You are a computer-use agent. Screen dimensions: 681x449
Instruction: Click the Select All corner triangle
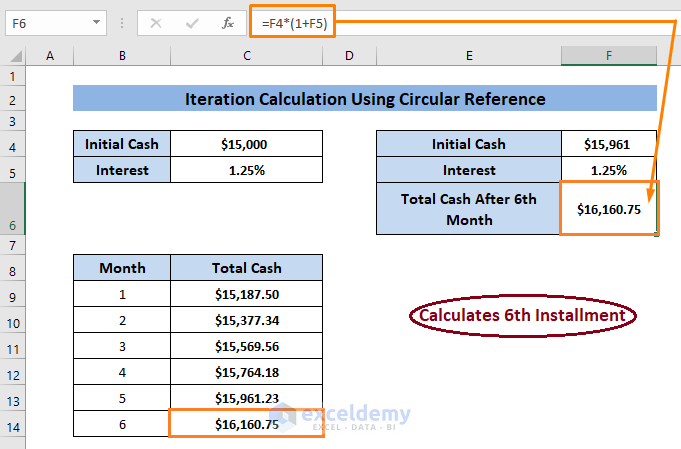[15, 54]
